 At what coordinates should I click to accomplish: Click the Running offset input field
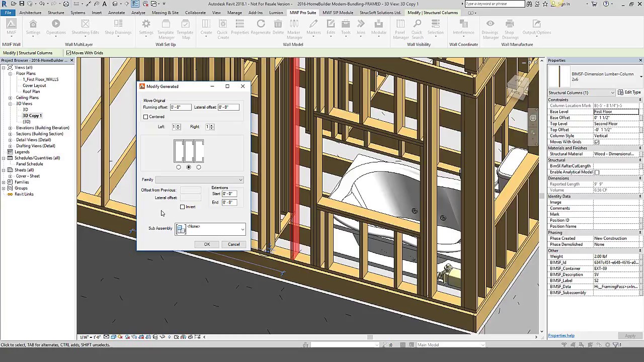coord(180,107)
